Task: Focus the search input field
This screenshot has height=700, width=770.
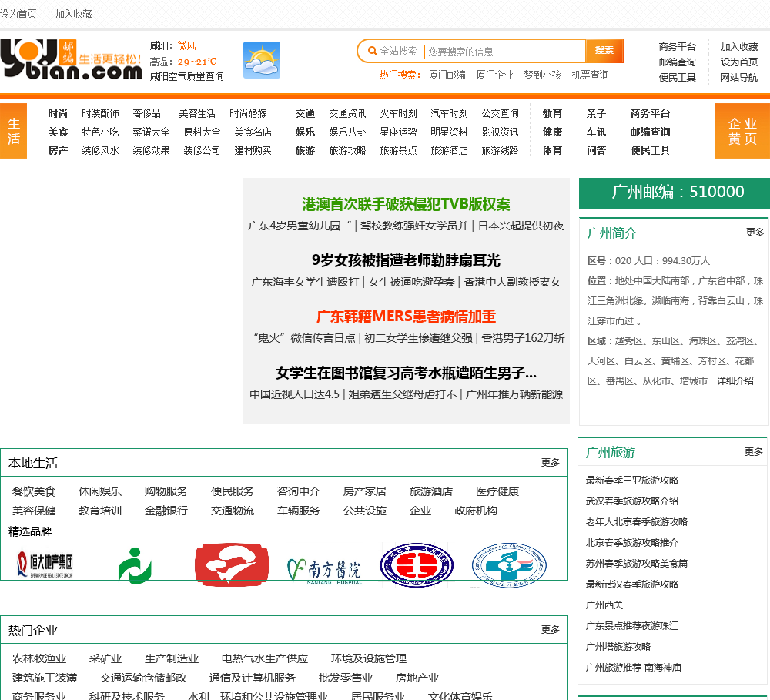Action: click(505, 51)
